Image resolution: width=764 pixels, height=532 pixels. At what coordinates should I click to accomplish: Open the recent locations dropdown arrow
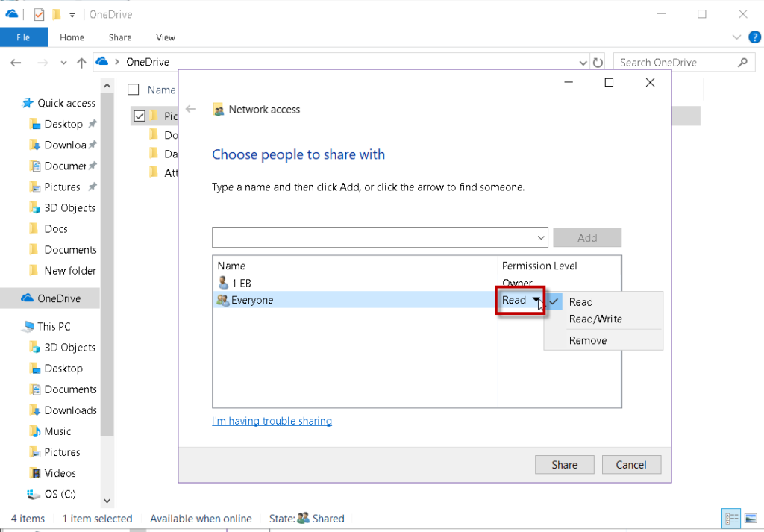point(64,63)
